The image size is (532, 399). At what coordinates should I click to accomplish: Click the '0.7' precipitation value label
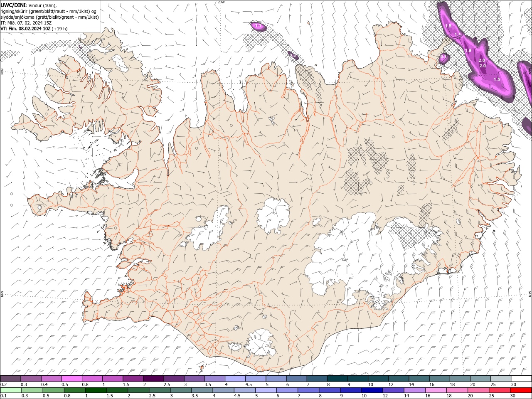tap(443, 57)
